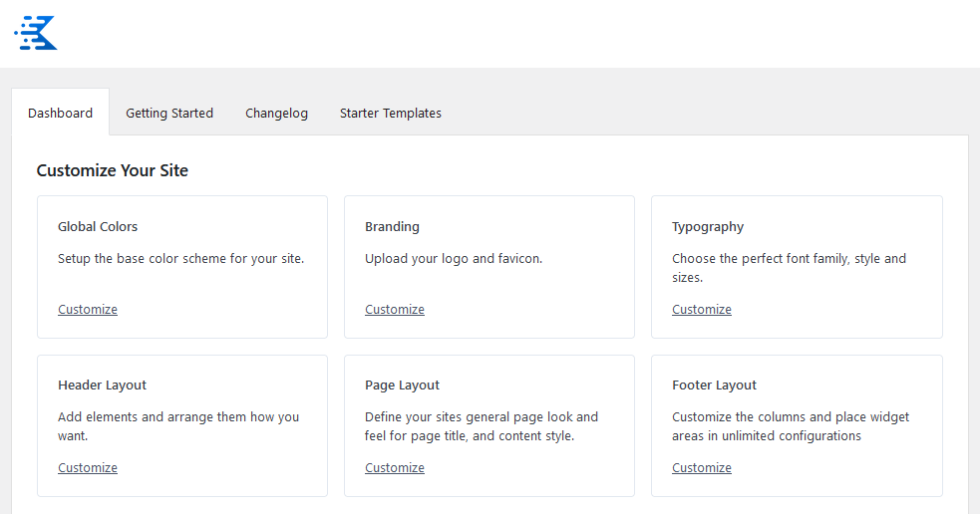Click the Kadence logo icon
980x514 pixels.
(x=36, y=33)
